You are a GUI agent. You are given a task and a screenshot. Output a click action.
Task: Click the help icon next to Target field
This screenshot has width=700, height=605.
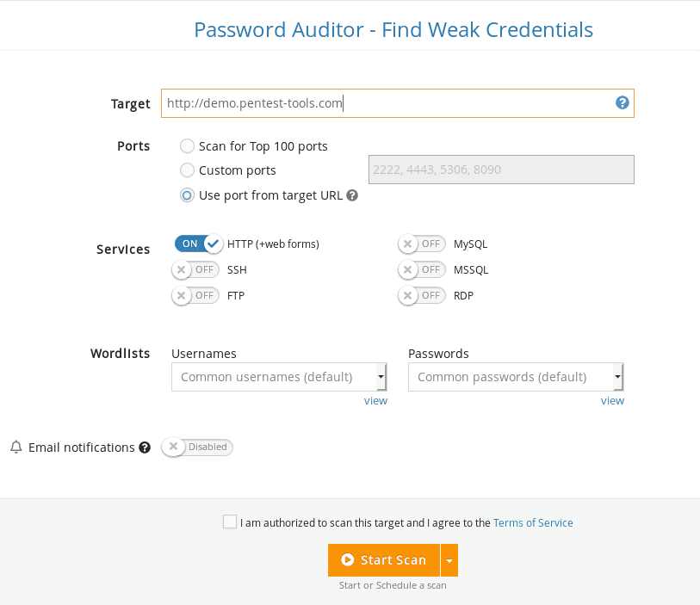coord(622,102)
